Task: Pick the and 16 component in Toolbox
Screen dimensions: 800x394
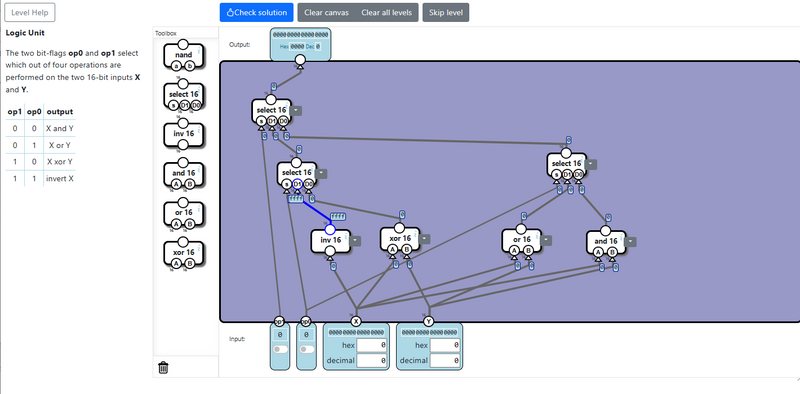Action: (x=183, y=174)
